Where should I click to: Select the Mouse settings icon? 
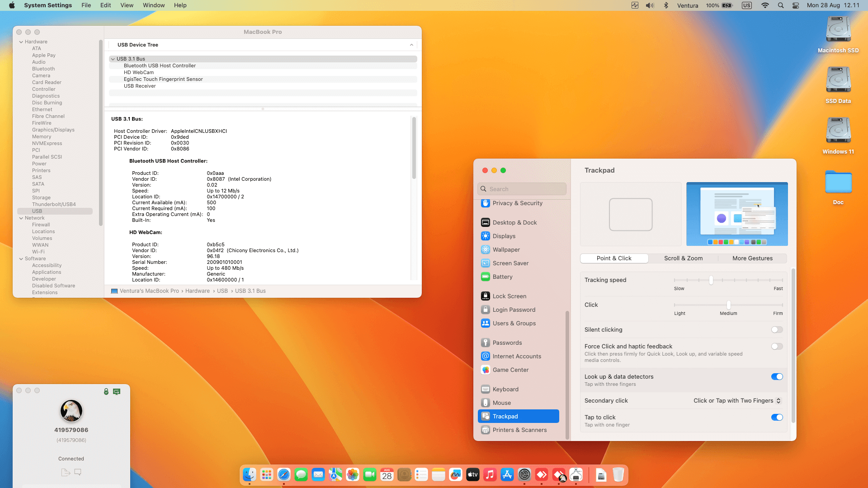[x=486, y=403]
